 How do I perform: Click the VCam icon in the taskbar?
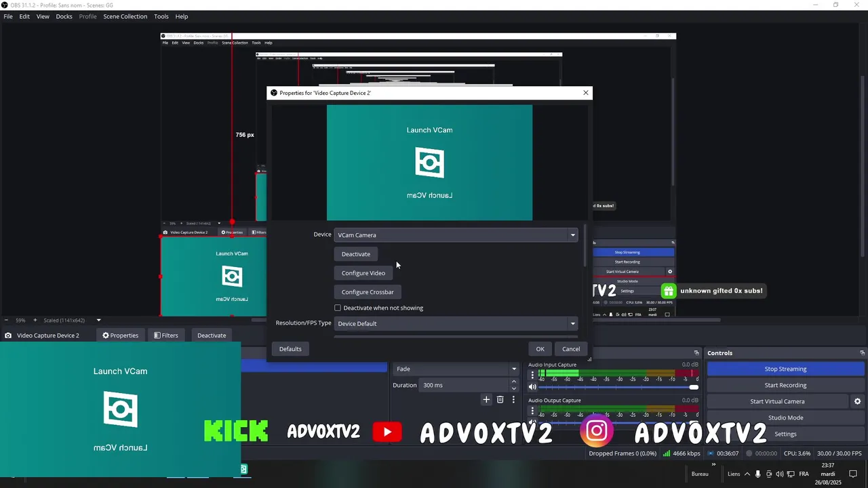point(243,468)
